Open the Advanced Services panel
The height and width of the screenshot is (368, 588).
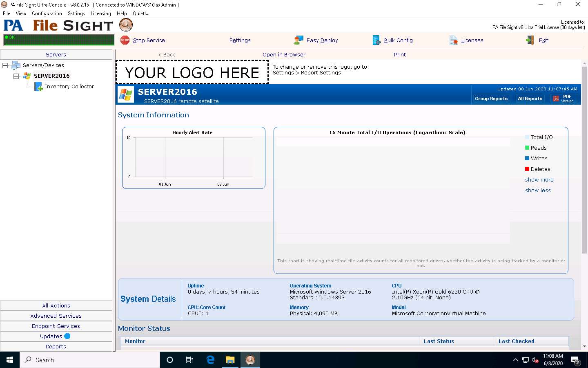click(56, 316)
